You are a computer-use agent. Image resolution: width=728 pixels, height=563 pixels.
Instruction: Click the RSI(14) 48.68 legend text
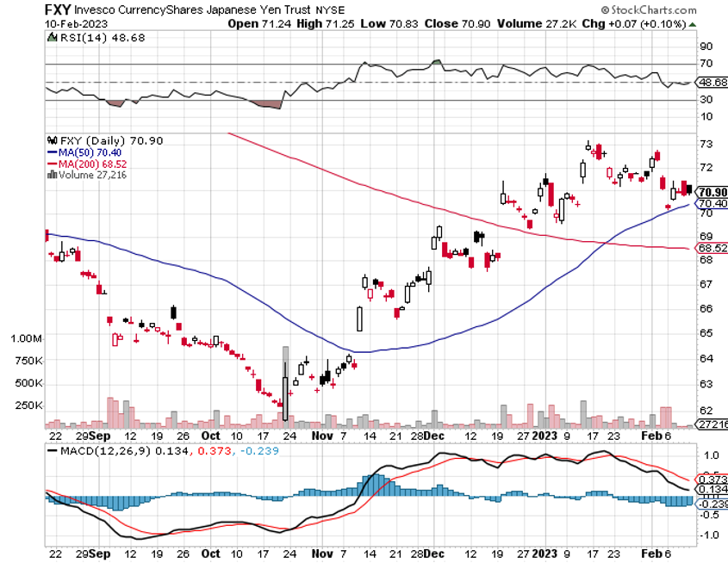pos(103,38)
